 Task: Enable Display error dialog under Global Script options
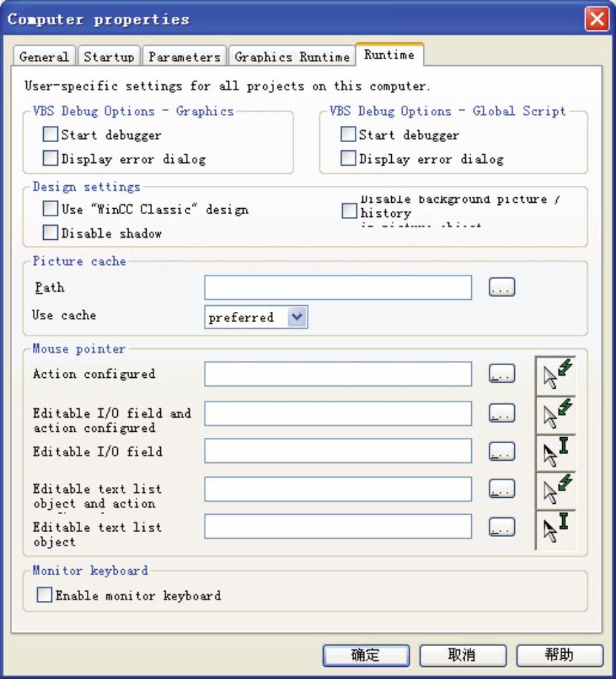[348, 158]
